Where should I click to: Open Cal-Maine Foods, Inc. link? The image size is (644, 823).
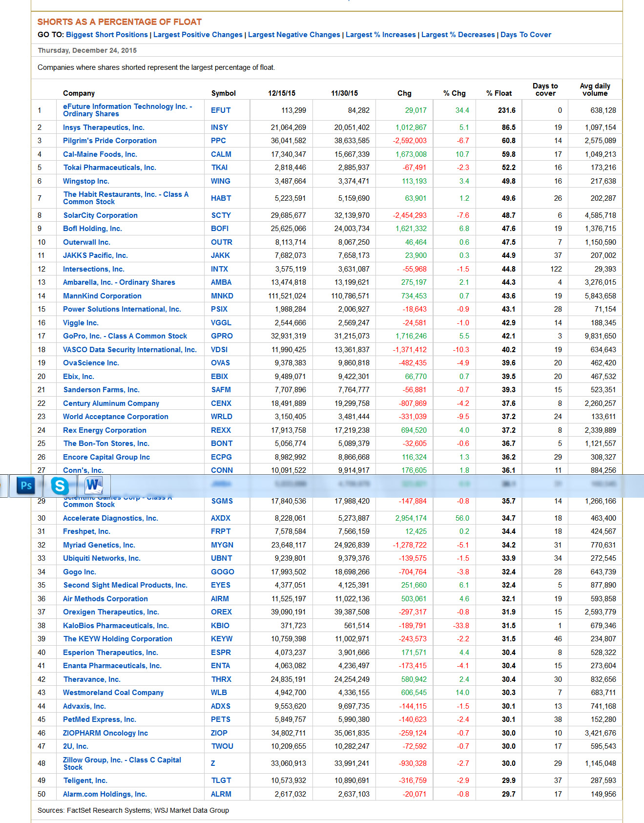click(x=100, y=154)
